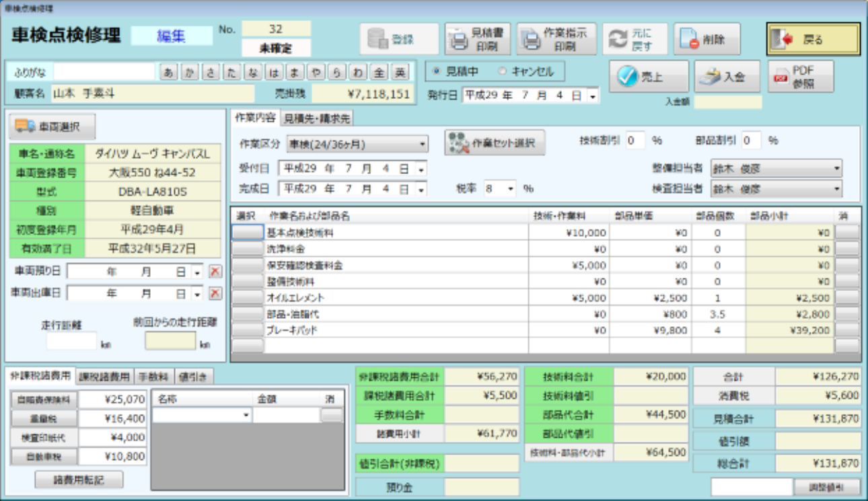Image resolution: width=868 pixels, height=501 pixels.
Task: Filter alphabetic names with 英 button
Action: click(x=400, y=73)
